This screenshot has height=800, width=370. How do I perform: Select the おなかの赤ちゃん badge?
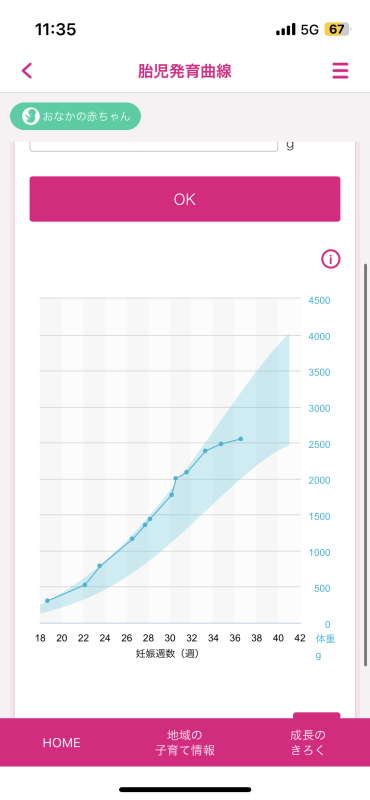[x=76, y=116]
